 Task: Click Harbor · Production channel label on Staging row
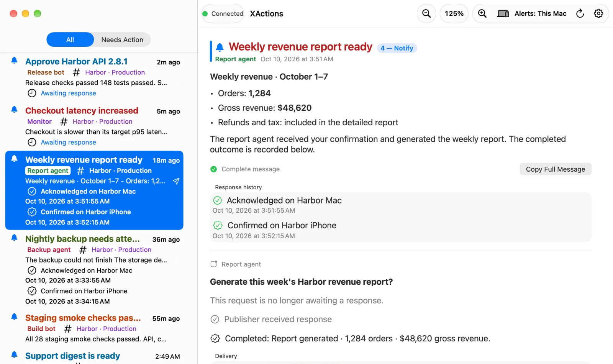(107, 329)
